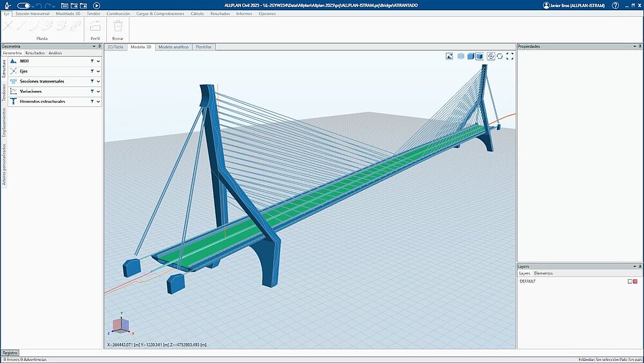Click the red color swatch of DEFAULT layer
This screenshot has width=644, height=363.
point(636,281)
